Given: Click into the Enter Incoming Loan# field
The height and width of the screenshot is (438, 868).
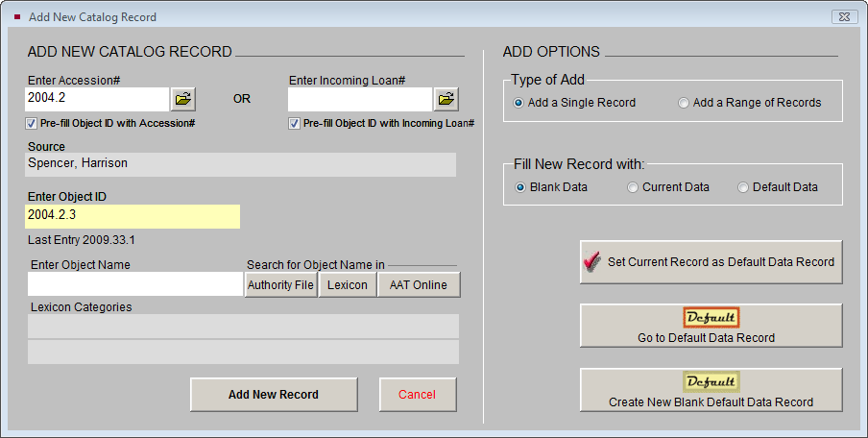Looking at the screenshot, I should click(360, 99).
